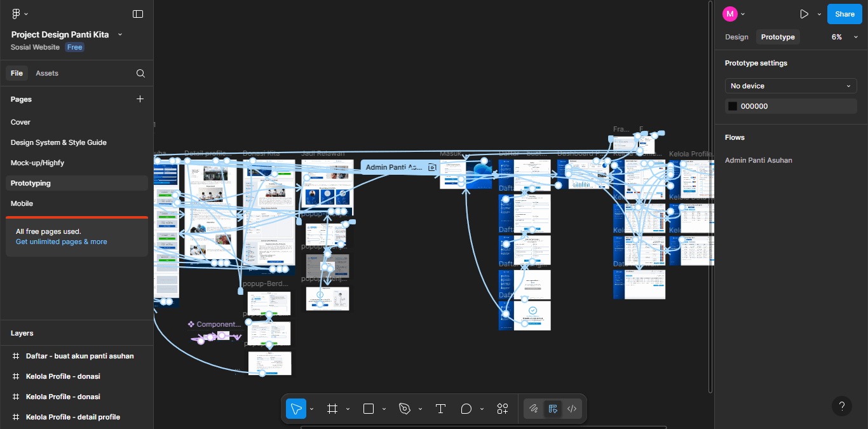Select the Pen tool
868x429 pixels.
point(405,409)
